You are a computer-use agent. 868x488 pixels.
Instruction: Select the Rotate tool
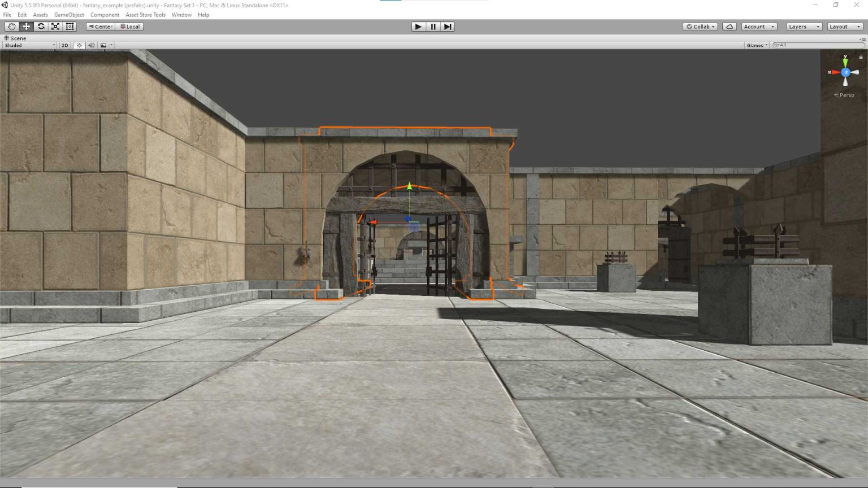tap(41, 27)
